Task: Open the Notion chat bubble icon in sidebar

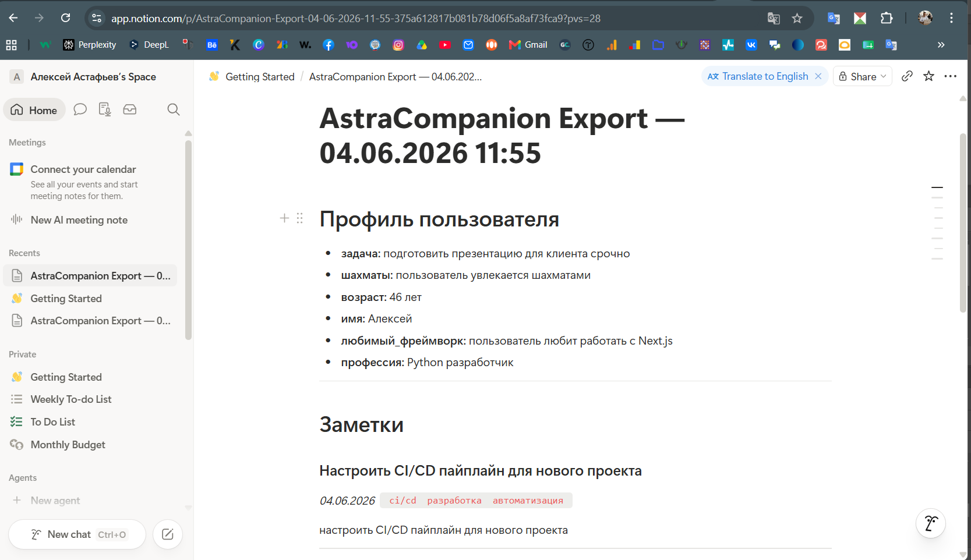Action: point(80,109)
